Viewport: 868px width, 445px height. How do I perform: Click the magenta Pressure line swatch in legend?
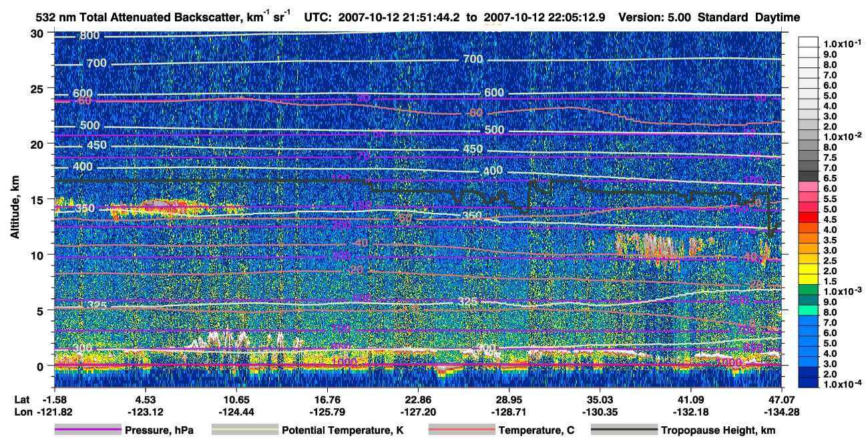[87, 430]
